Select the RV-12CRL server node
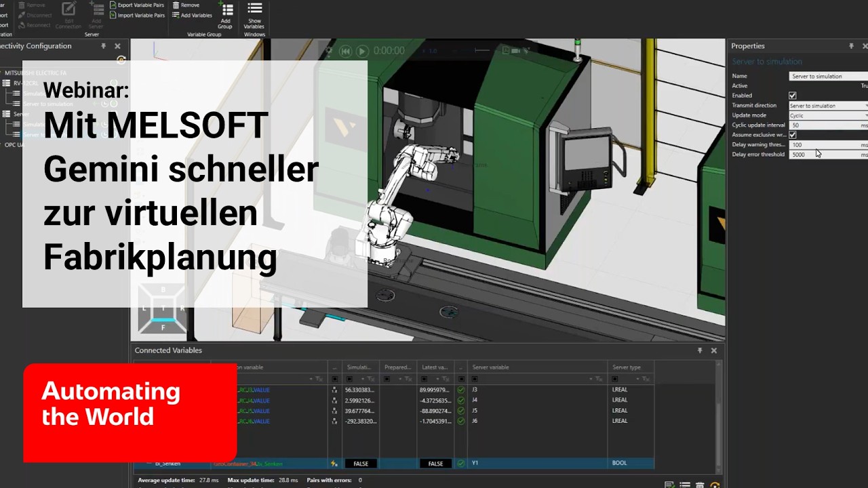Screen dimensions: 868x488 point(26,83)
